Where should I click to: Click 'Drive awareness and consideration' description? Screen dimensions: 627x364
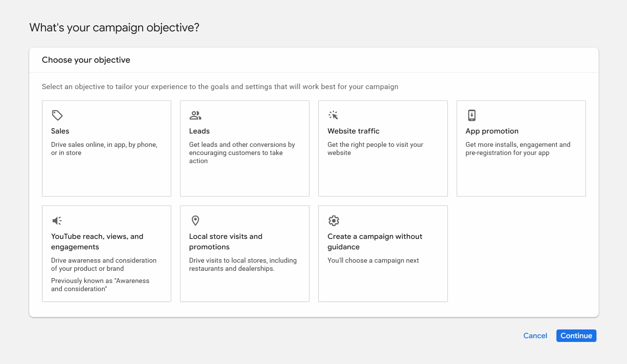[x=104, y=264]
